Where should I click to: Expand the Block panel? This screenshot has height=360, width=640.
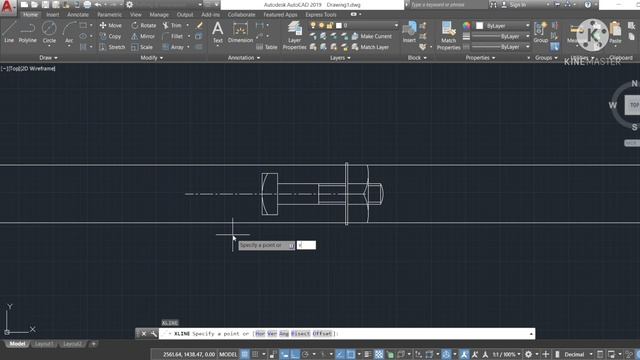pos(417,58)
